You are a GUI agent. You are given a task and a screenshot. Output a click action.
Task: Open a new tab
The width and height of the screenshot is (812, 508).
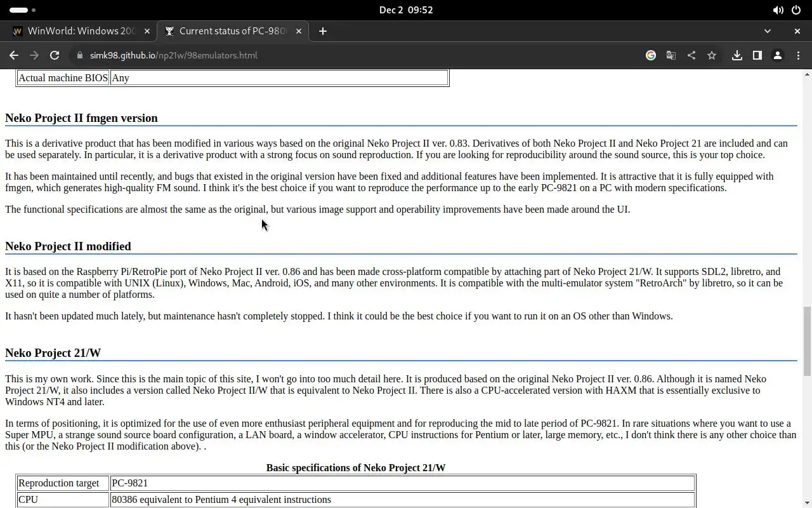click(323, 30)
